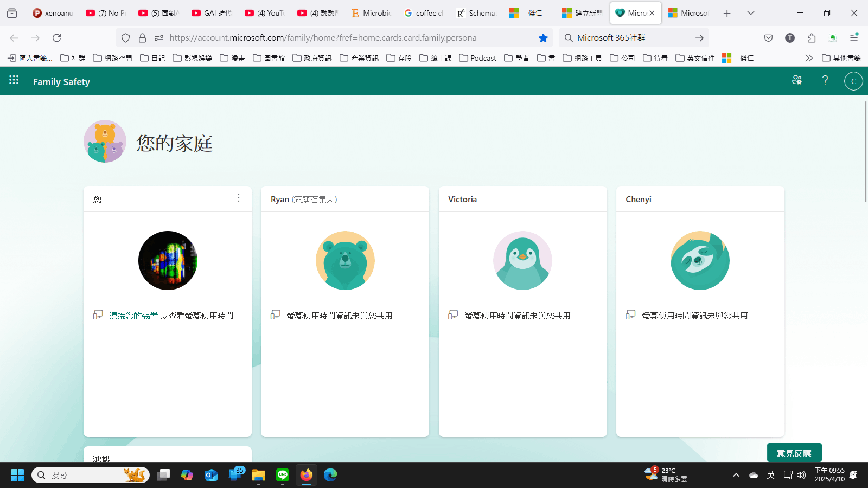Viewport: 868px width, 488px height.
Task: Click the device icon on Ryan's card
Action: [x=276, y=314]
